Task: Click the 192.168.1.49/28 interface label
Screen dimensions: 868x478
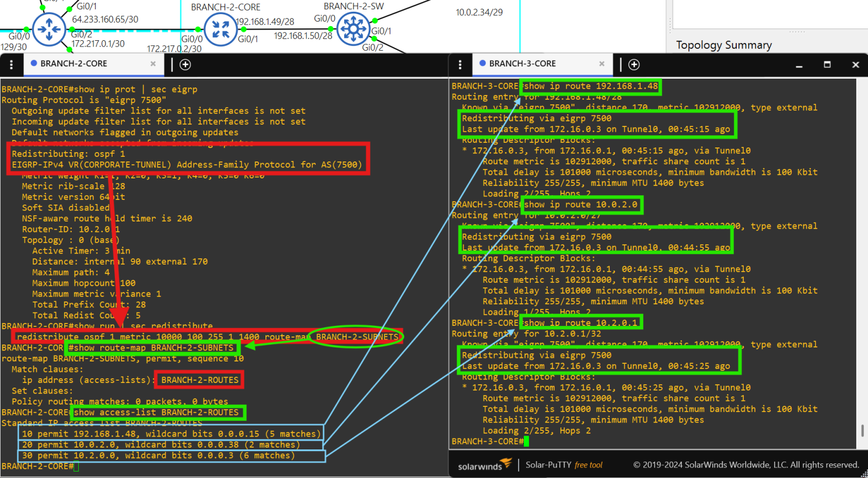Action: point(267,22)
